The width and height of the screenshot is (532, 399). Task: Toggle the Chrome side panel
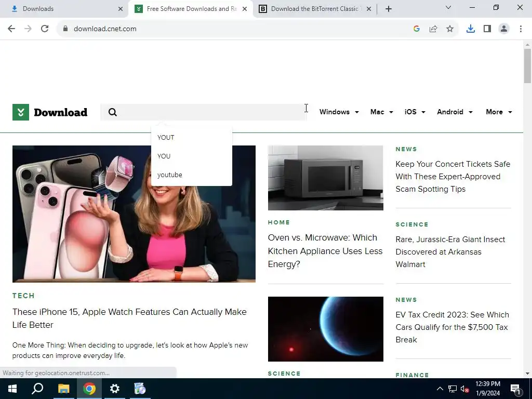pyautogui.click(x=487, y=29)
